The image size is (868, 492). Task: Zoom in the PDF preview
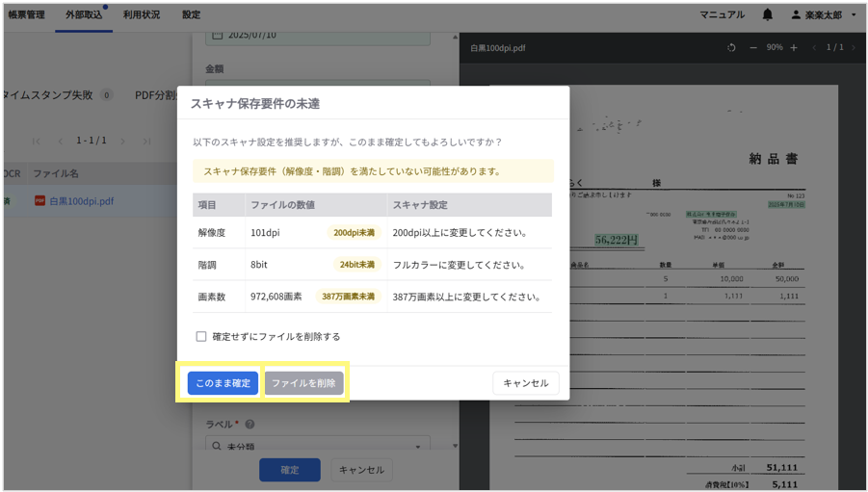point(794,48)
